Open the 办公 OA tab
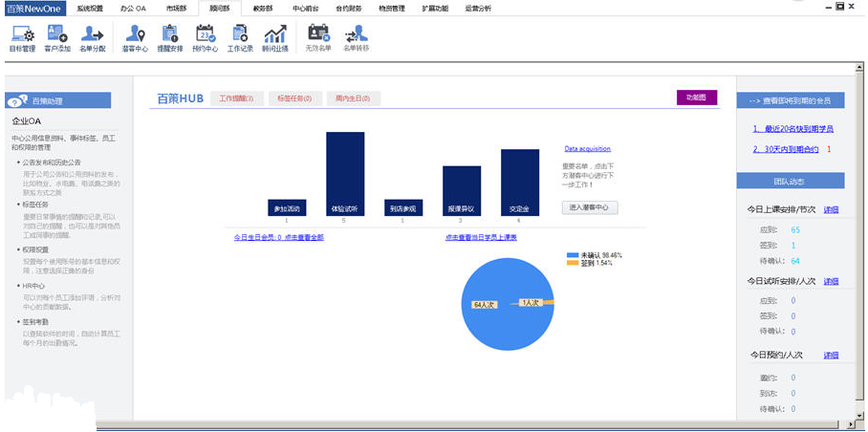Viewport: 868px width, 432px height. pyautogui.click(x=133, y=9)
